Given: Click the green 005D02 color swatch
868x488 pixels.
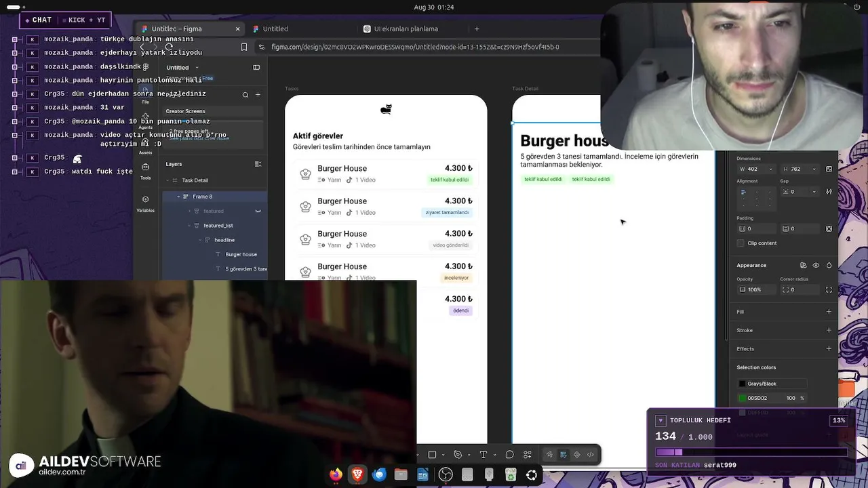Looking at the screenshot, I should pyautogui.click(x=743, y=398).
